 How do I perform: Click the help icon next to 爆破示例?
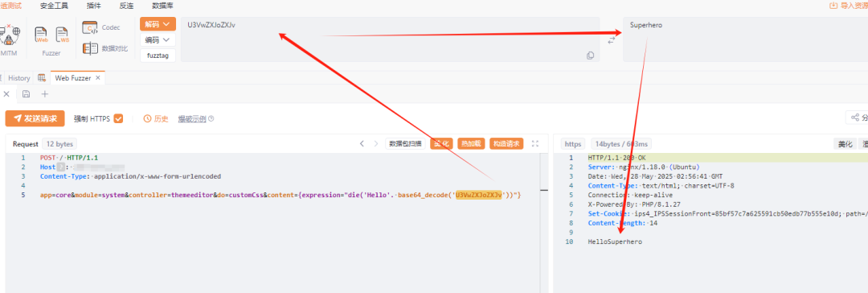211,119
